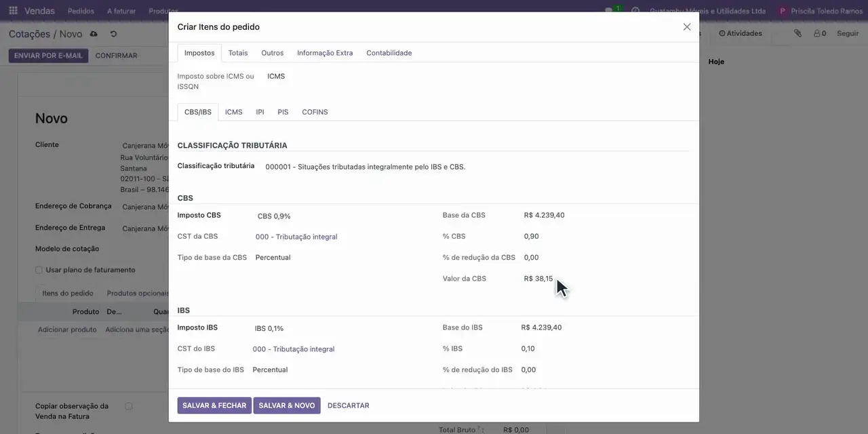Viewport: 868px width, 434px height.
Task: Open the Imposto sobre ICMS ou ISSQN selector
Action: (276, 77)
